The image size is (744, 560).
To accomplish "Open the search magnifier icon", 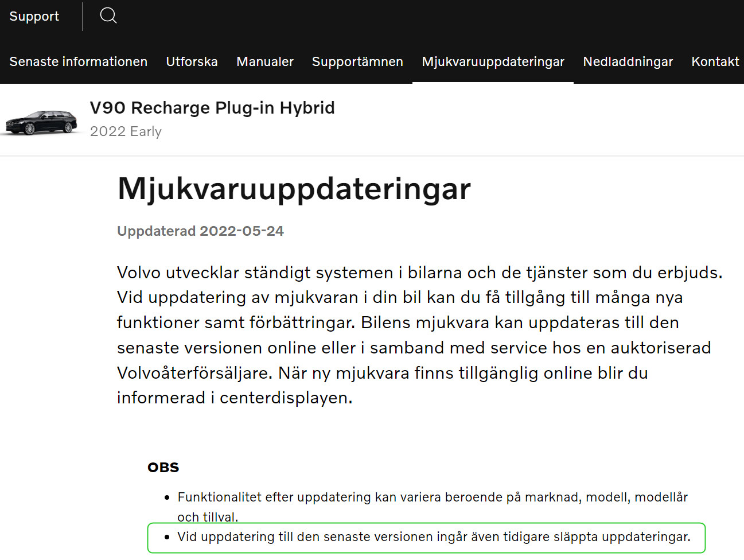I will tap(108, 15).
